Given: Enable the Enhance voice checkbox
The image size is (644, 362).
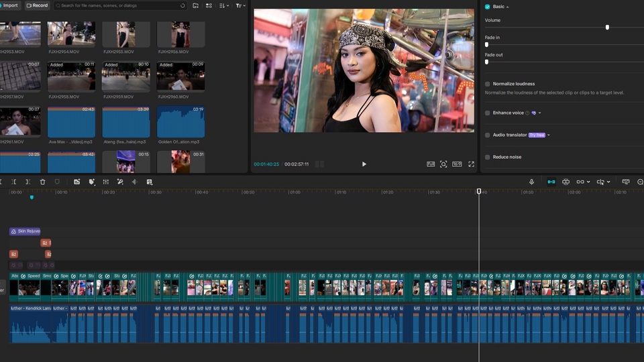Looking at the screenshot, I should coord(488,113).
